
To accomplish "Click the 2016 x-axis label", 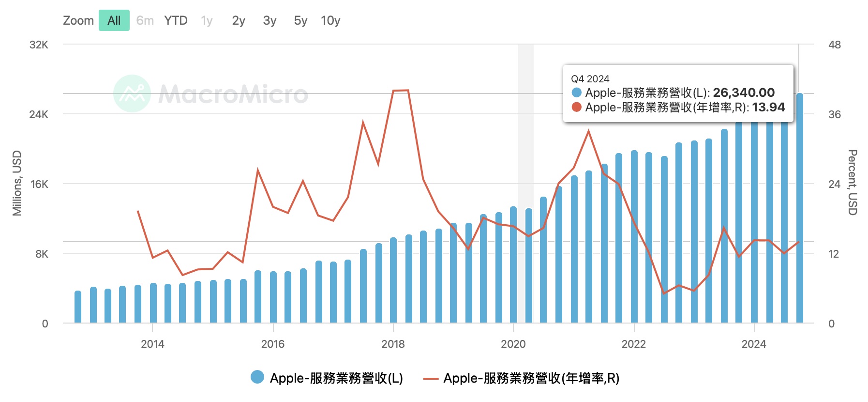I will click(273, 344).
